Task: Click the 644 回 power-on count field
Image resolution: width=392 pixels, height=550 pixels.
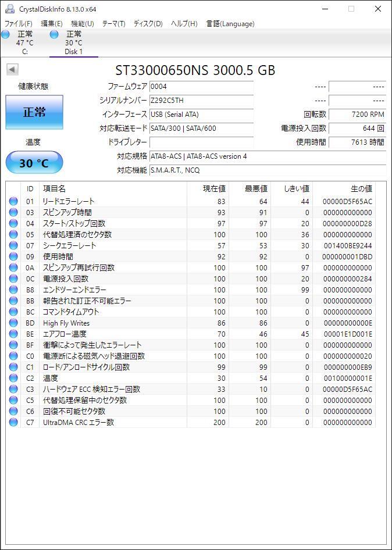Action: [357, 128]
